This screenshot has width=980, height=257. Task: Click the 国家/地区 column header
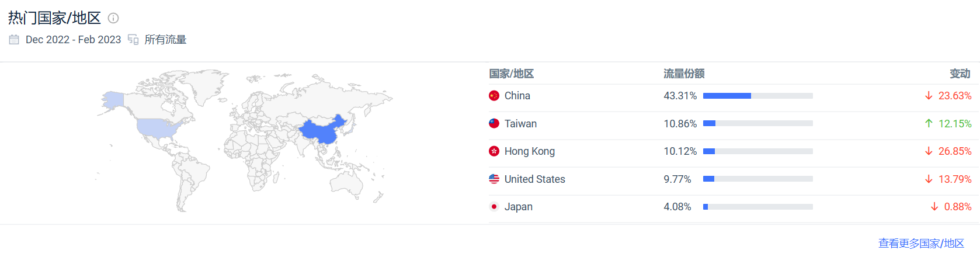tap(512, 74)
